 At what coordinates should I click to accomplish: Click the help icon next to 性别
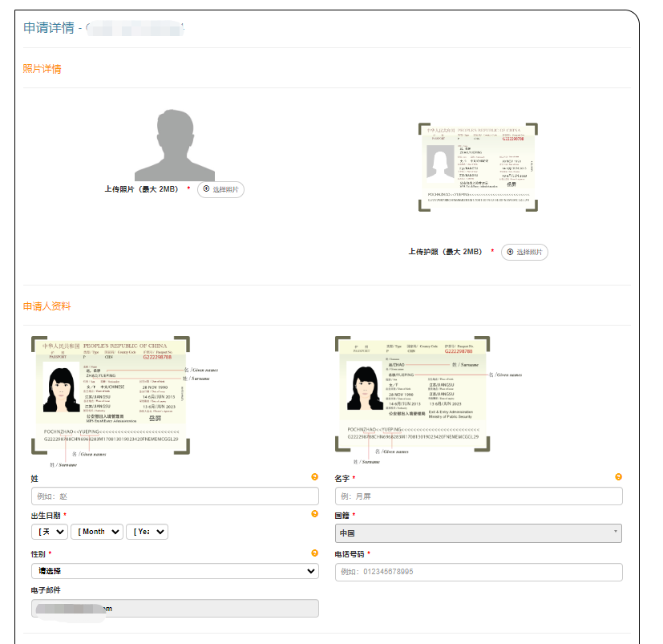[x=313, y=552]
